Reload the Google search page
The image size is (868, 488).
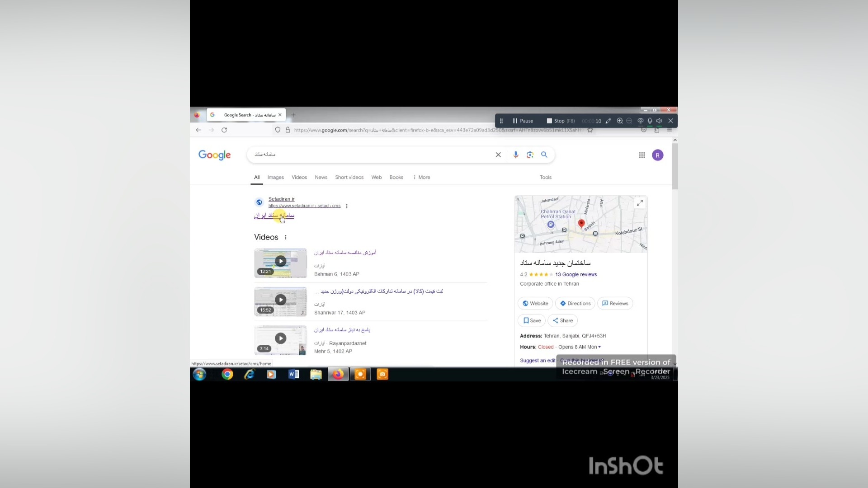coord(224,130)
